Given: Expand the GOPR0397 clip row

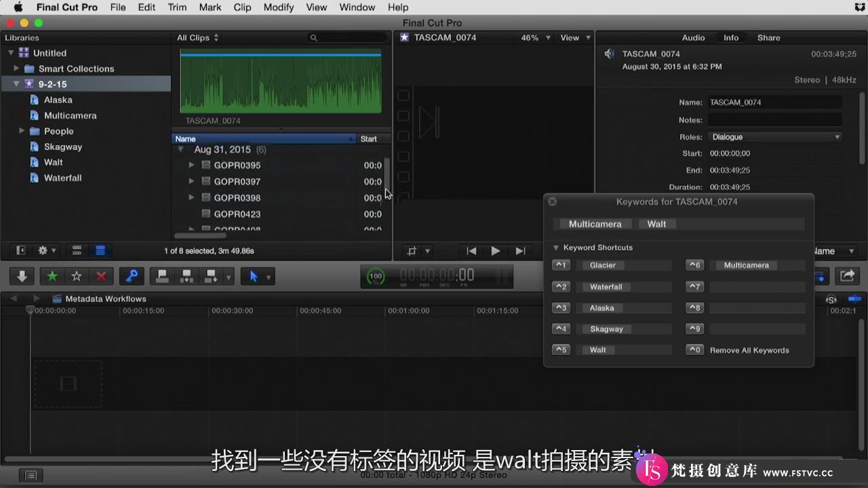Looking at the screenshot, I should point(191,181).
